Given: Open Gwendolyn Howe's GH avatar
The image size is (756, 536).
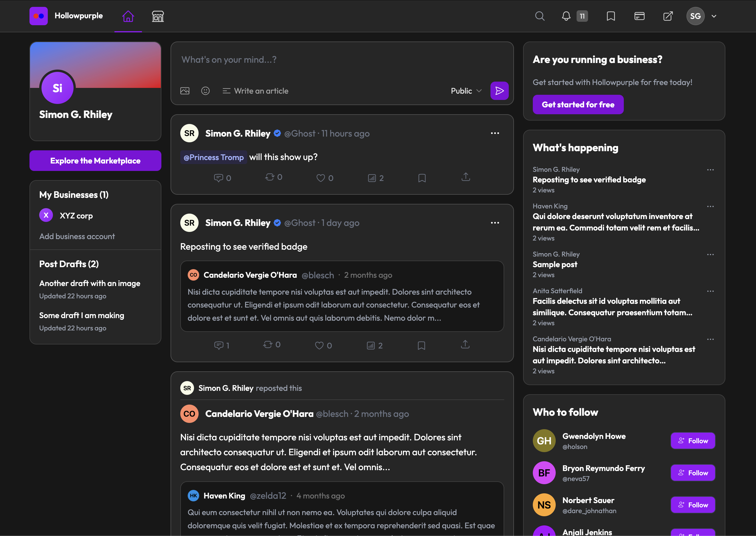Looking at the screenshot, I should [x=544, y=441].
